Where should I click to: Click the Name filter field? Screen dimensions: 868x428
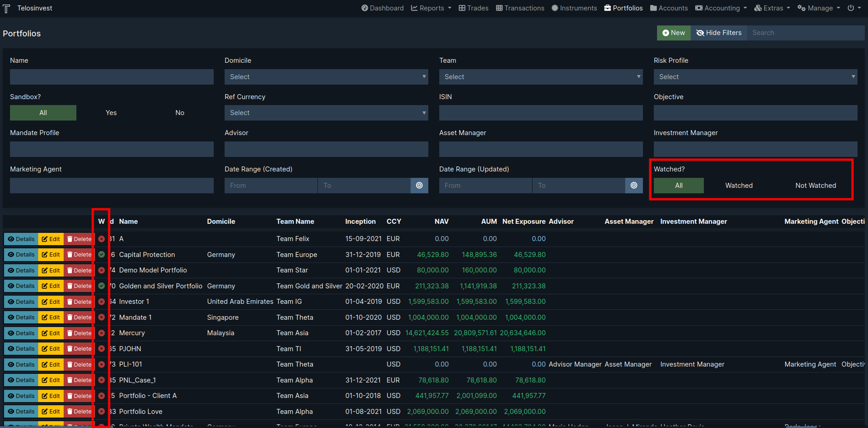click(x=112, y=77)
